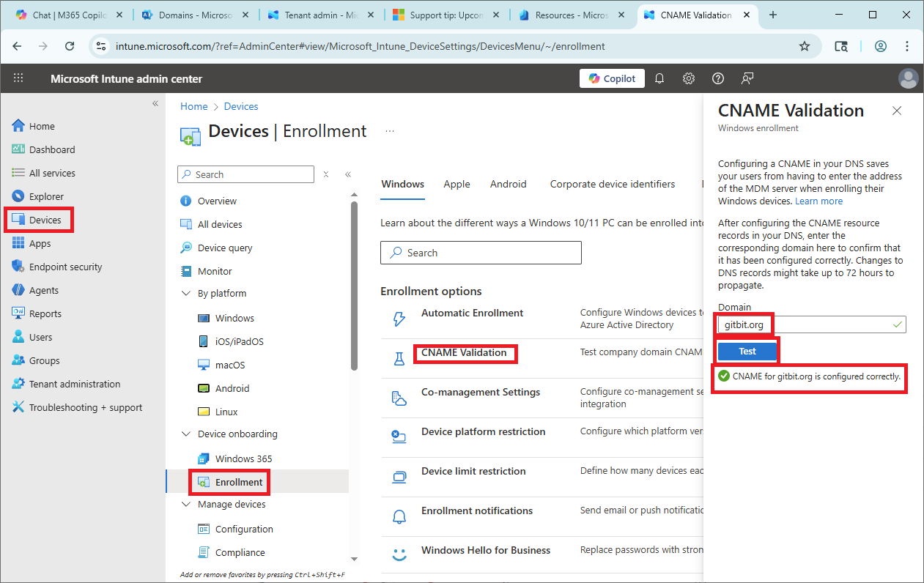Collapse the Device onboarding section
924x583 pixels.
click(185, 434)
